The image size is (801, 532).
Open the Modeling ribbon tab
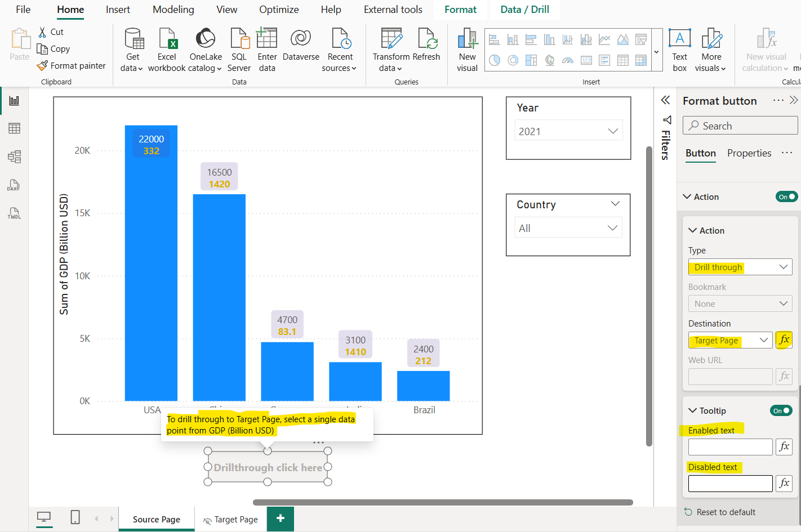coord(173,10)
